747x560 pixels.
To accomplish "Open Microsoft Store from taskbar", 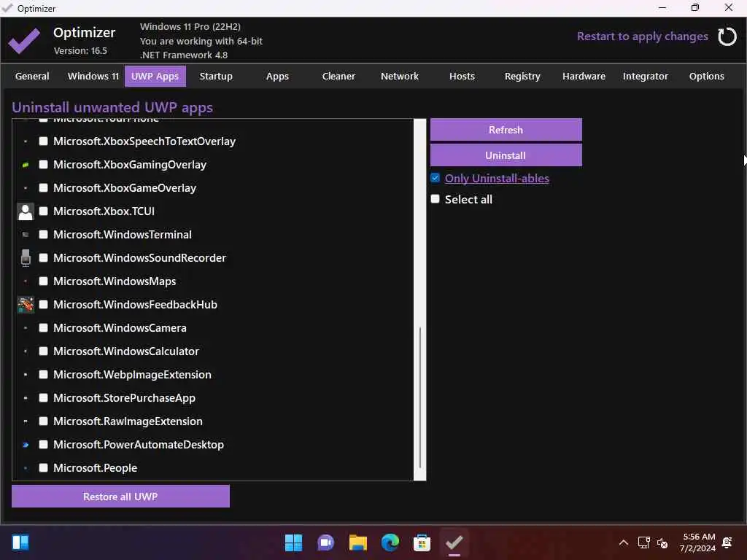I will (x=422, y=542).
